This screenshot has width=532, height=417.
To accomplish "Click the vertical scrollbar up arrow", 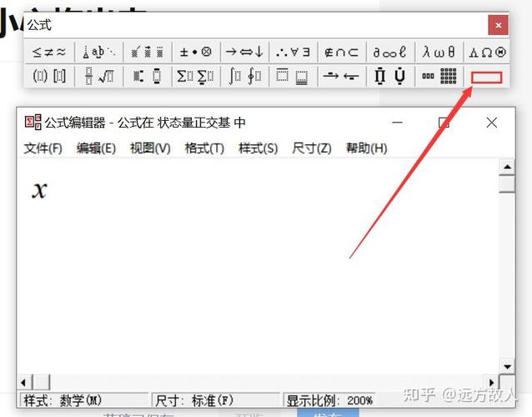I will click(x=507, y=167).
